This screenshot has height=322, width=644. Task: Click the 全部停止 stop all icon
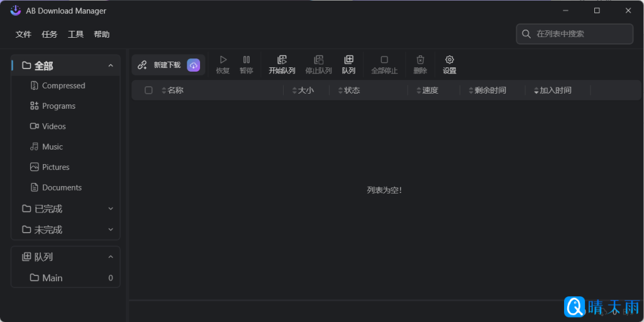[x=384, y=60]
